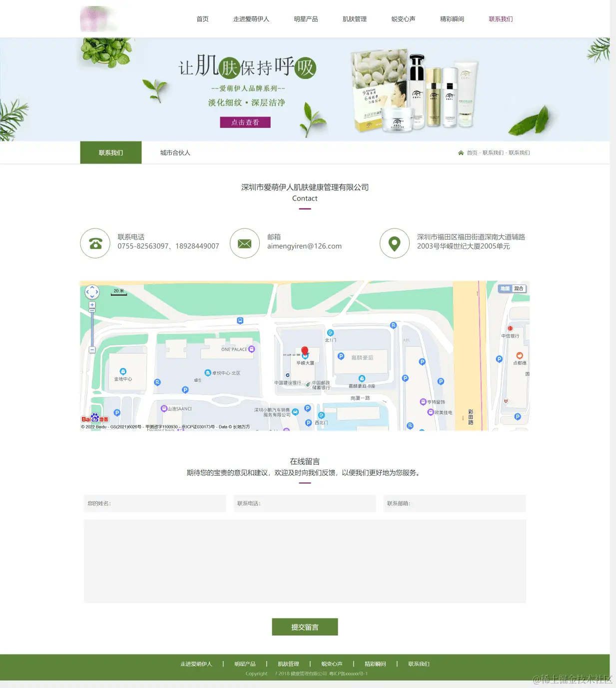Click 深圳小鹏汽车销售 car icon on map

pos(295,412)
